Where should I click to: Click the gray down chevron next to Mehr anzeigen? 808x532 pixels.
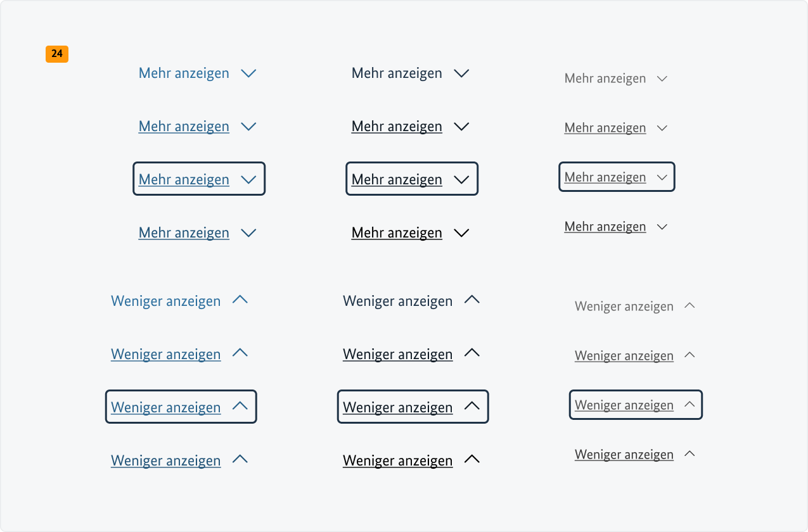coord(662,78)
